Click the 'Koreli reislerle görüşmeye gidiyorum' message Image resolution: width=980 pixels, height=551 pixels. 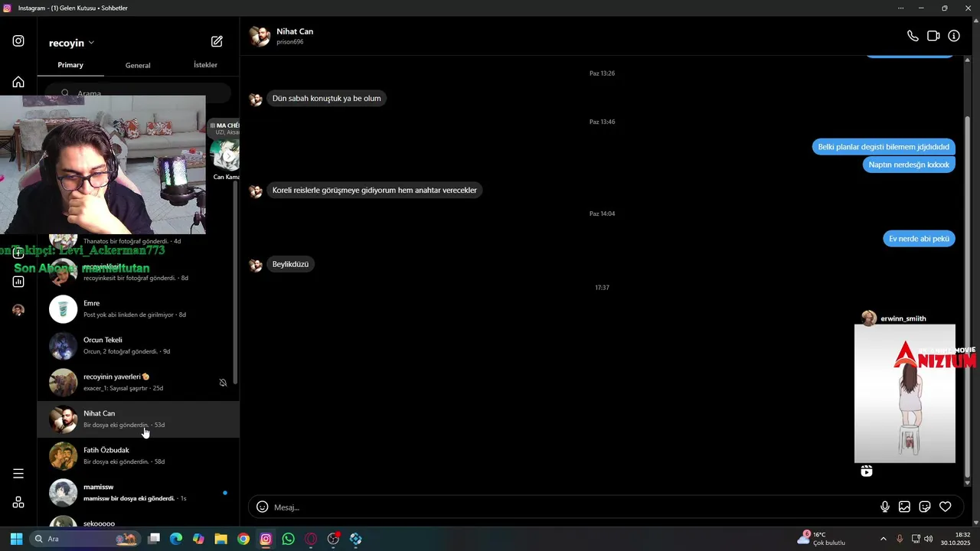point(374,190)
